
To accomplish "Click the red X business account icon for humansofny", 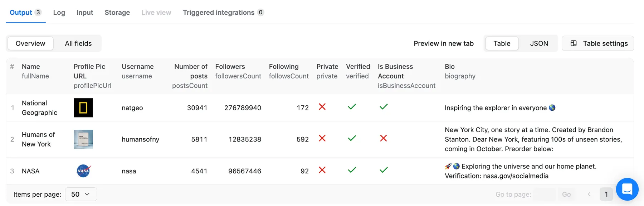I will pyautogui.click(x=383, y=138).
